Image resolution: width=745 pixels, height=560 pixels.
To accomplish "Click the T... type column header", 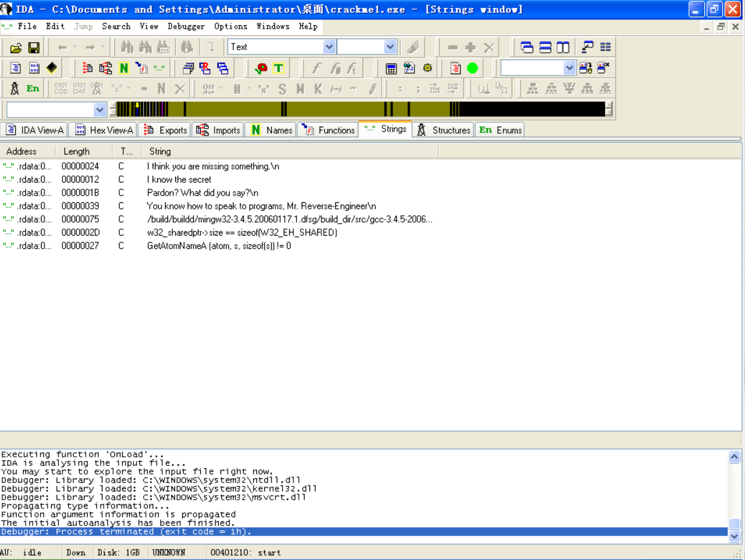I will click(x=127, y=151).
